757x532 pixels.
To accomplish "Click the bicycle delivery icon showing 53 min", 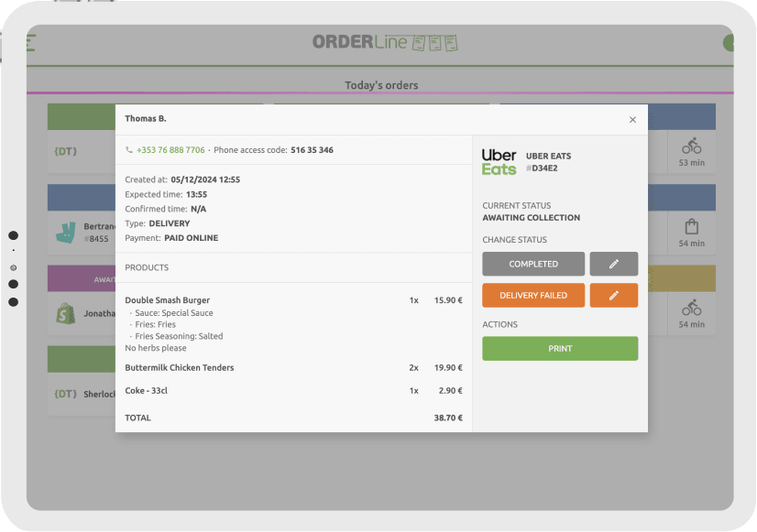I will [691, 146].
